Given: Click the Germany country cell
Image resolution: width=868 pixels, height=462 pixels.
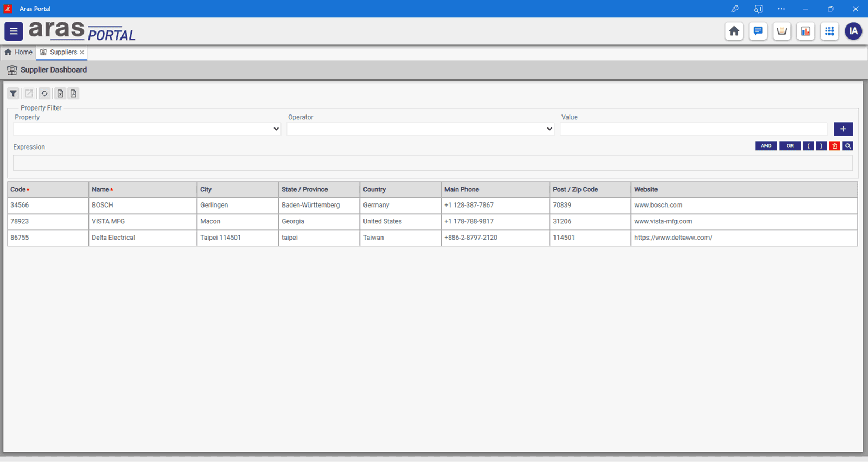Looking at the screenshot, I should tap(400, 205).
